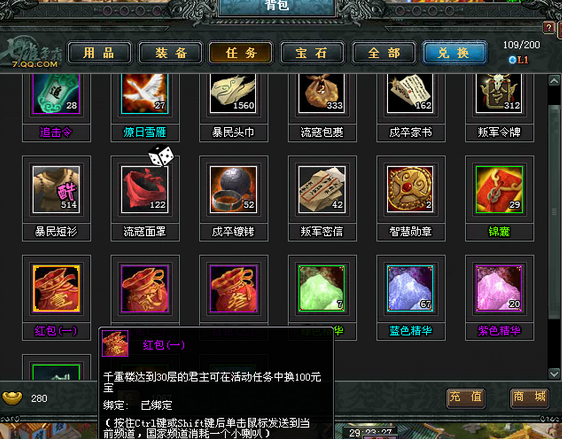Switch to the 用品 tab
Image resolution: width=562 pixels, height=439 pixels.
[x=99, y=53]
